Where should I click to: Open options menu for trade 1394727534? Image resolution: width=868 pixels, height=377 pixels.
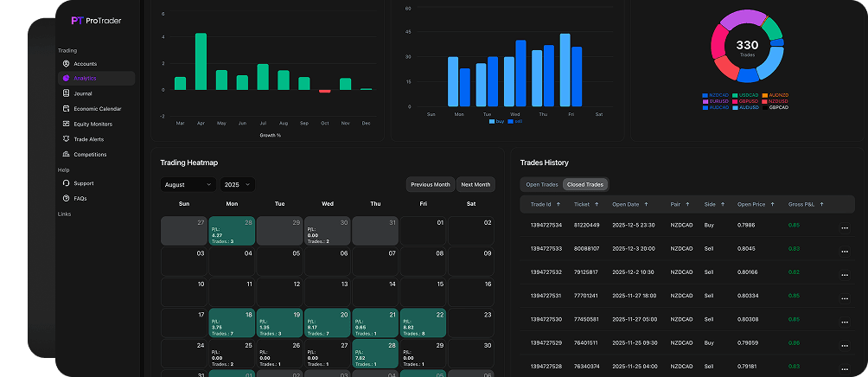tap(844, 228)
